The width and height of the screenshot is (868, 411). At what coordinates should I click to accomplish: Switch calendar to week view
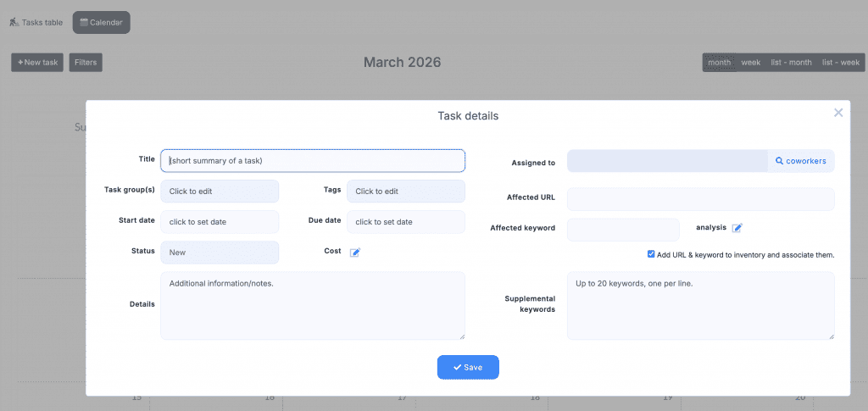pyautogui.click(x=750, y=63)
